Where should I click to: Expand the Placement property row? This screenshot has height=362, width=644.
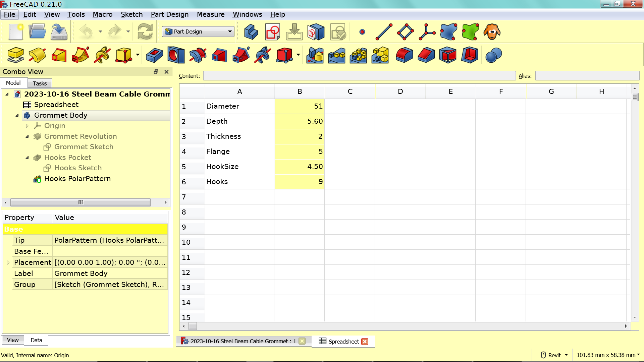tap(8, 262)
